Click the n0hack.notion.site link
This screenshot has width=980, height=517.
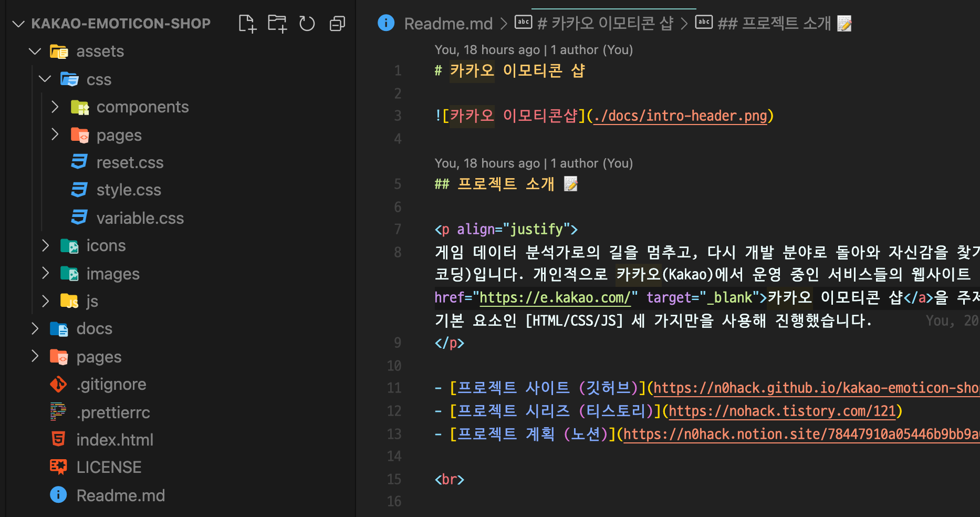[x=801, y=434]
